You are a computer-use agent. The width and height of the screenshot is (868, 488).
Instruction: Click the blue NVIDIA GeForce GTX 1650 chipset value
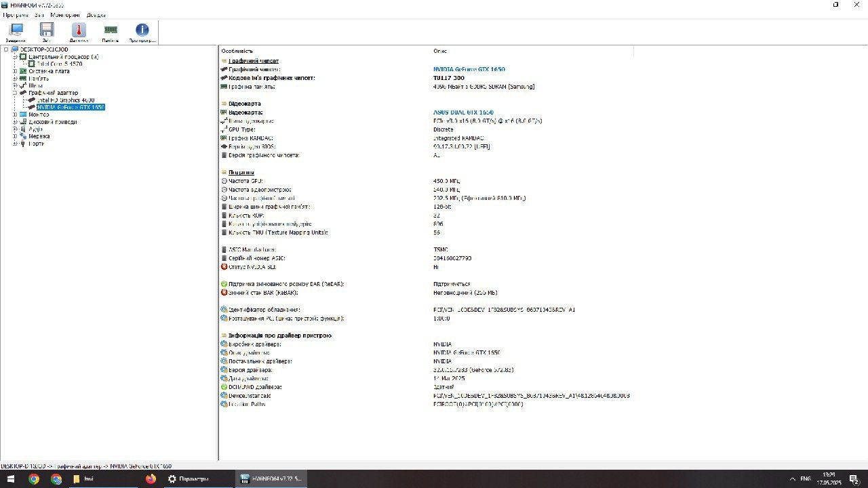[469, 69]
